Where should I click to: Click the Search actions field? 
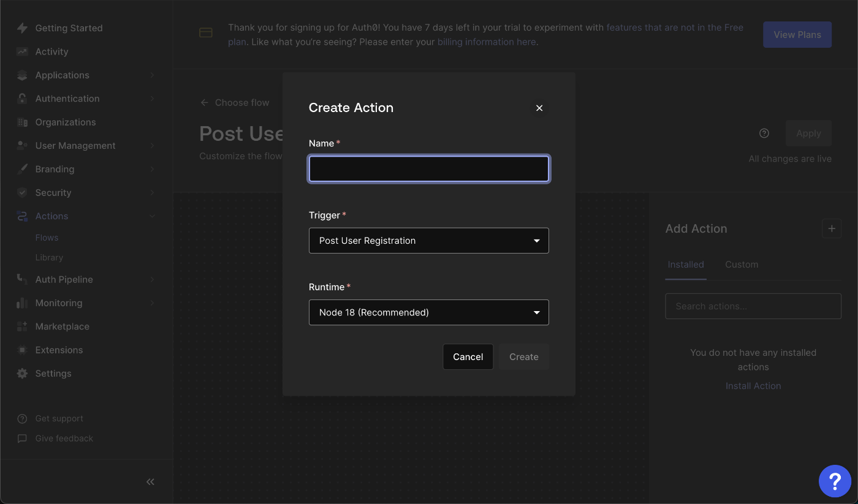point(753,306)
